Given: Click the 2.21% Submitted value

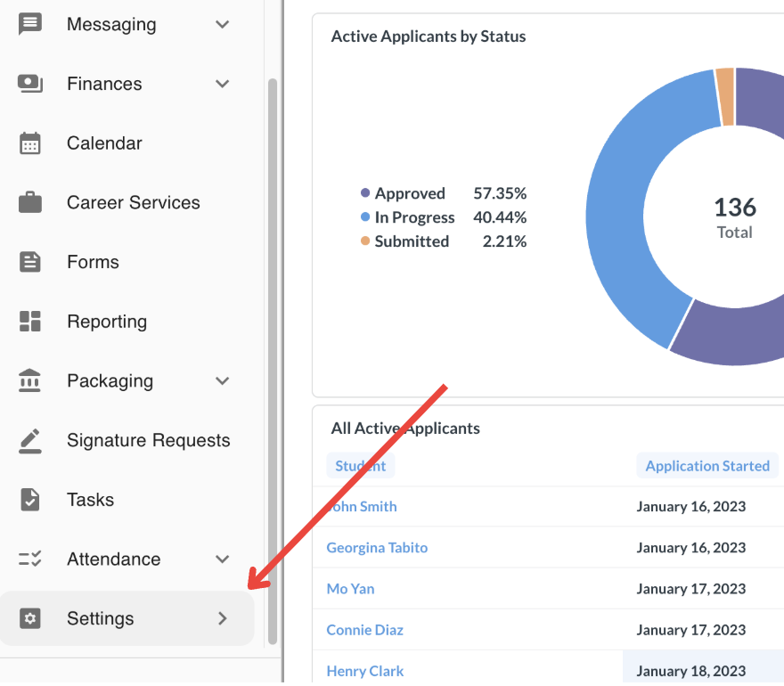Looking at the screenshot, I should pos(504,241).
